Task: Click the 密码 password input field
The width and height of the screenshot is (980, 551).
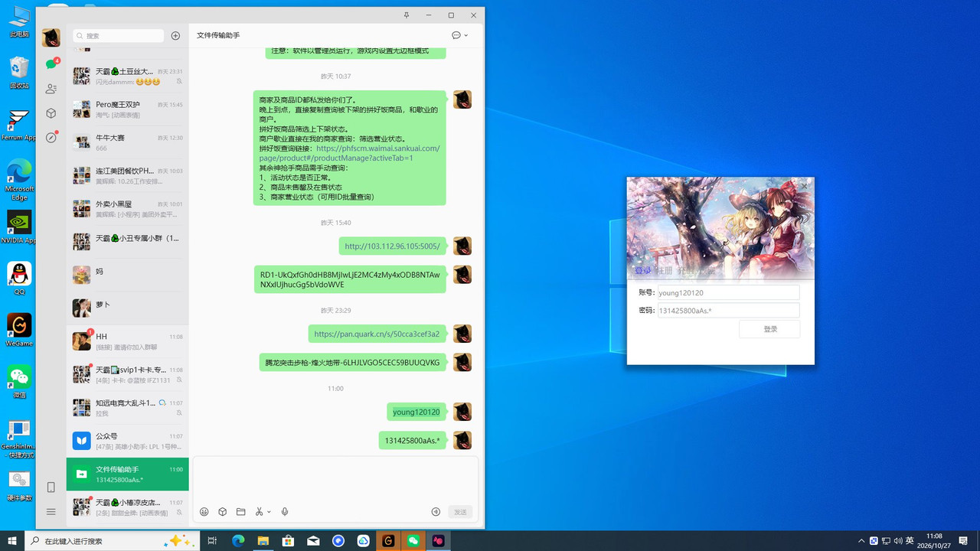Action: pos(728,311)
